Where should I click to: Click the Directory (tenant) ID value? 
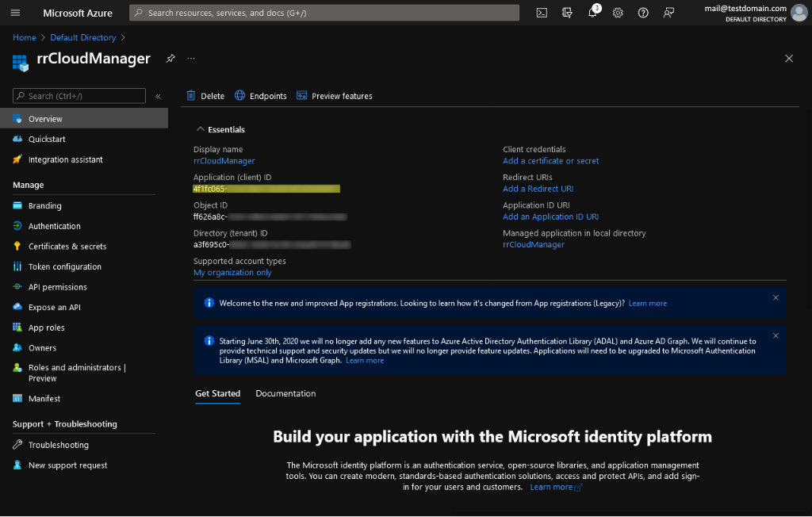coord(272,244)
